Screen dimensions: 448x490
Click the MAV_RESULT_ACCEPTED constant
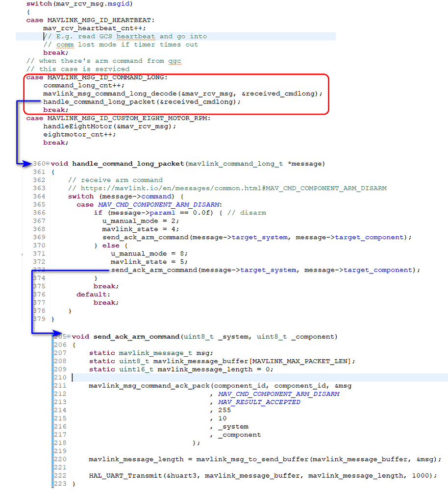[x=259, y=402]
